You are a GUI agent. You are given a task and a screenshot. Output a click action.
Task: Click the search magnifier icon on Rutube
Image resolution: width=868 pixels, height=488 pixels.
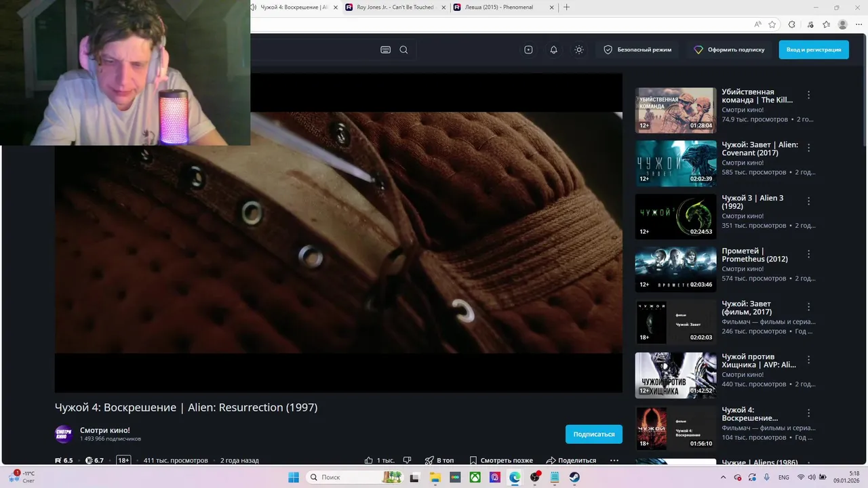click(x=403, y=49)
